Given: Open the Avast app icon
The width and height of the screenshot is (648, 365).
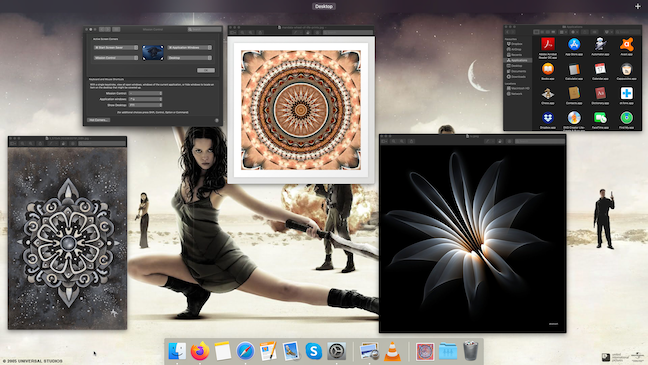Looking at the screenshot, I should (x=627, y=44).
